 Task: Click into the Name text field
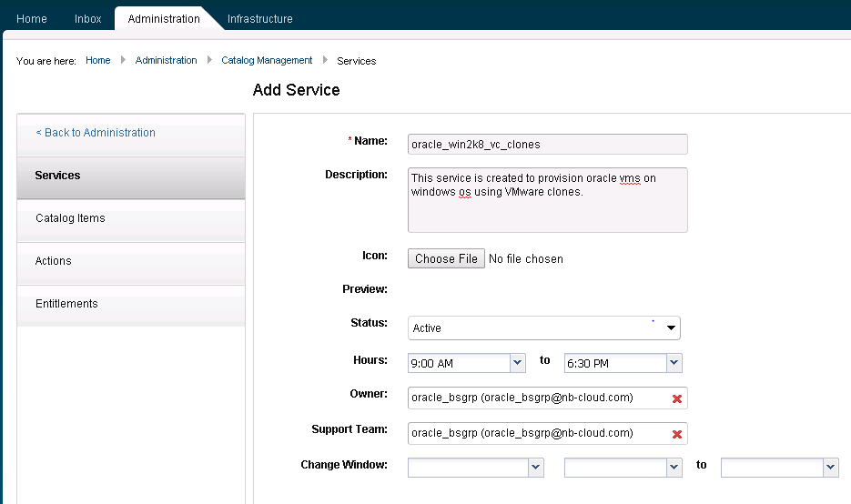coord(547,144)
